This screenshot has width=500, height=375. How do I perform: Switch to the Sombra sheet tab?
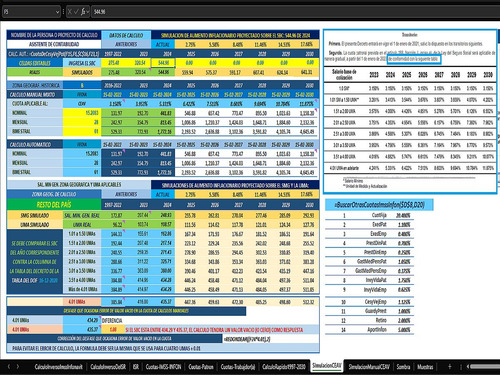click(x=403, y=367)
